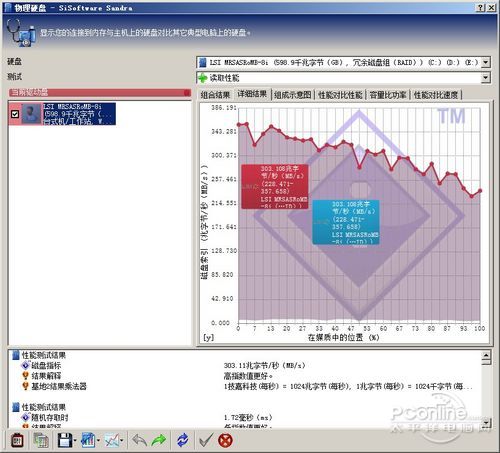
Task: Click the results list scrollbar up arrow
Action: pos(486,355)
